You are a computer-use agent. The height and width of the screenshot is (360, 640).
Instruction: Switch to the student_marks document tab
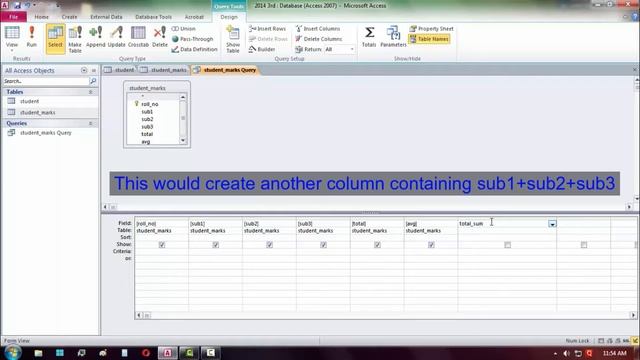point(164,70)
